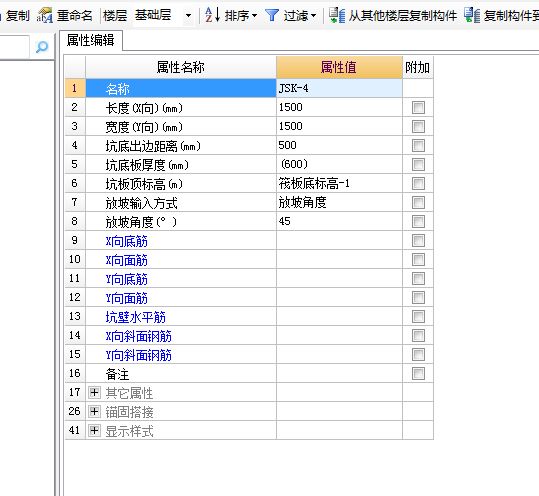This screenshot has height=496, width=539.
Task: Open the 基础层 floor dropdown
Action: coord(188,15)
